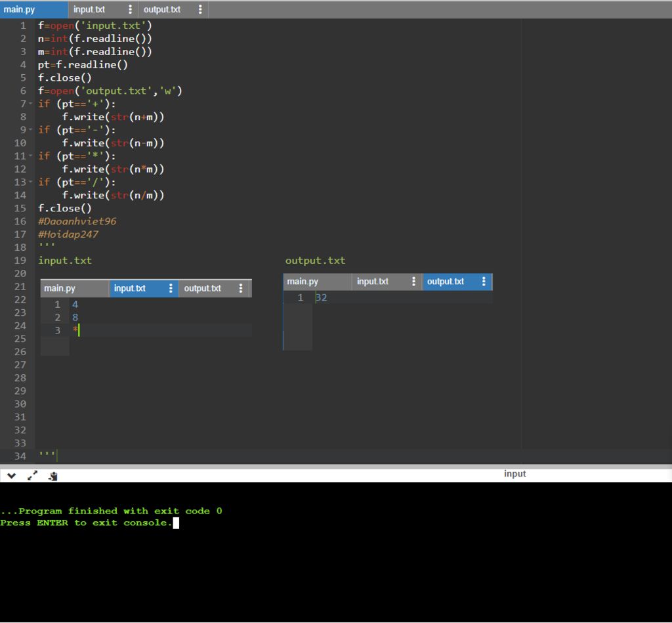
Task: Click the value 32 in the embedded output panel
Action: pyautogui.click(x=321, y=297)
